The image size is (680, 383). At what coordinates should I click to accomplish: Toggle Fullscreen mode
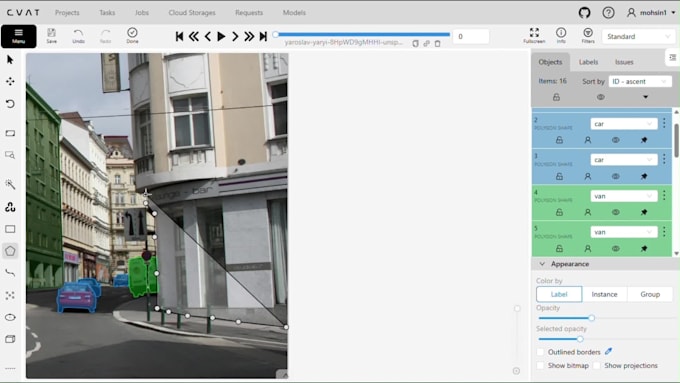(534, 36)
